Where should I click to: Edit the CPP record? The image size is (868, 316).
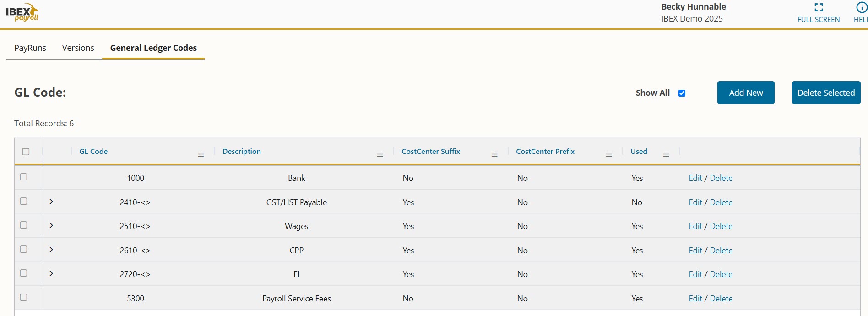coord(695,251)
